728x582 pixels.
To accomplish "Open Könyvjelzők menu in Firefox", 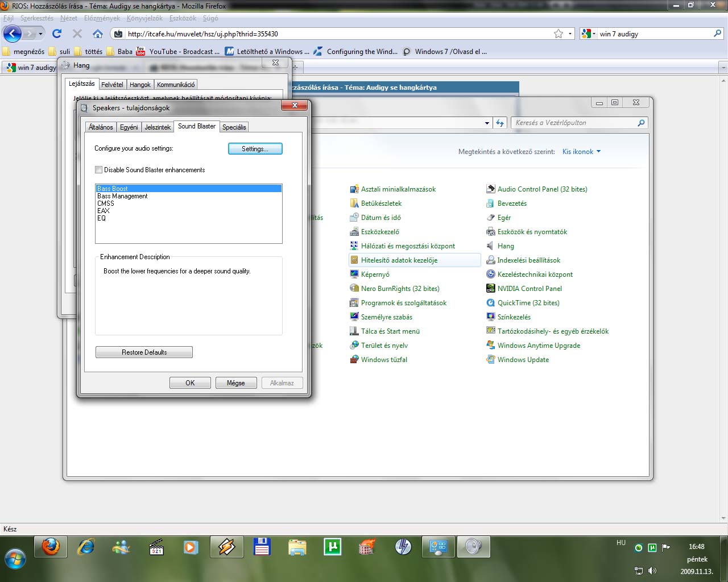I will click(x=144, y=18).
